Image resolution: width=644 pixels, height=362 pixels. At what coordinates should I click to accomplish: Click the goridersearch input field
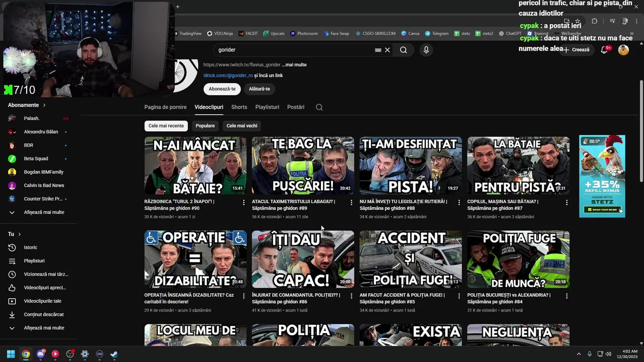click(x=294, y=50)
